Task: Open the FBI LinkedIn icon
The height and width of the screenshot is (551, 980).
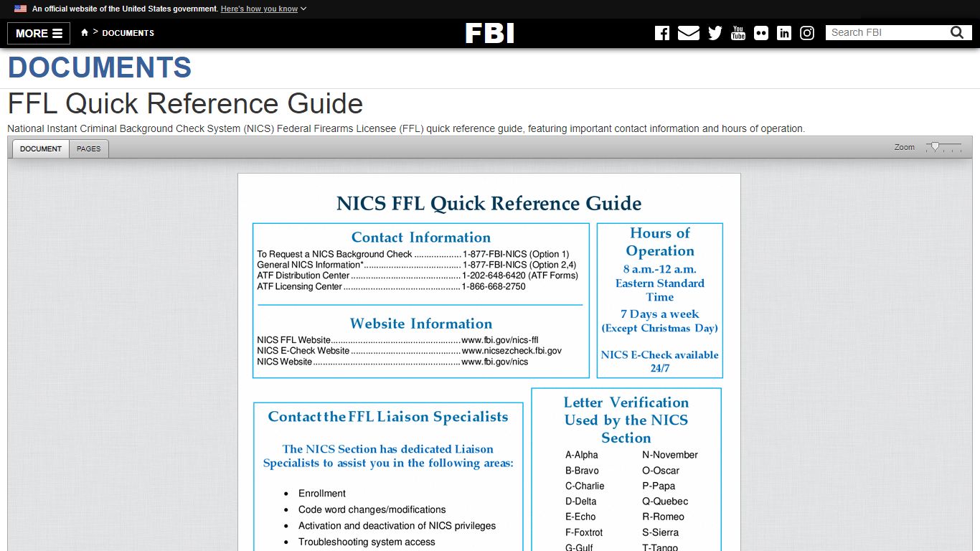Action: tap(784, 33)
